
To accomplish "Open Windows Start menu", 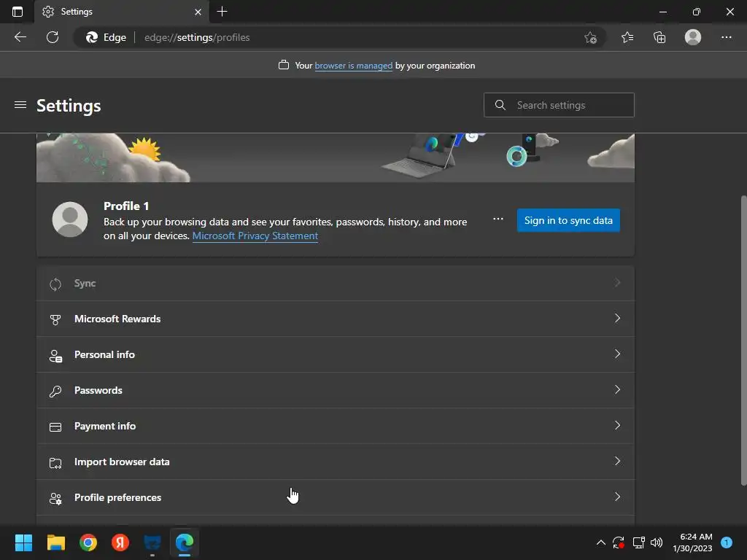I will click(23, 542).
